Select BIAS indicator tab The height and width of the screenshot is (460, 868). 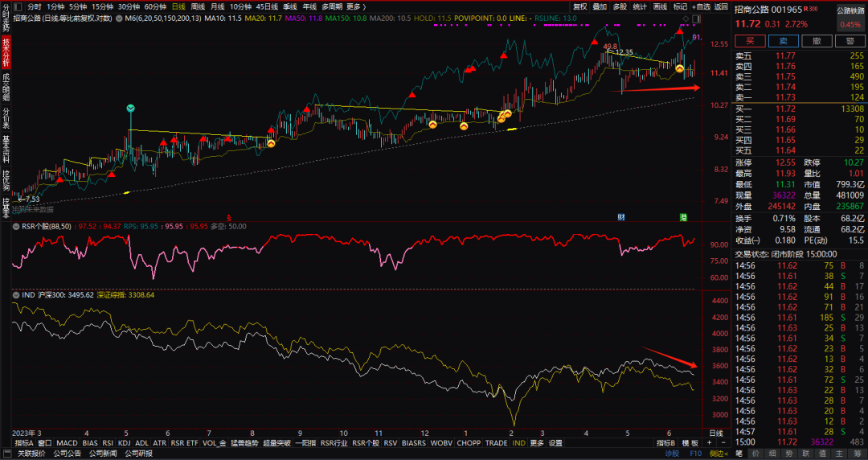click(x=90, y=443)
